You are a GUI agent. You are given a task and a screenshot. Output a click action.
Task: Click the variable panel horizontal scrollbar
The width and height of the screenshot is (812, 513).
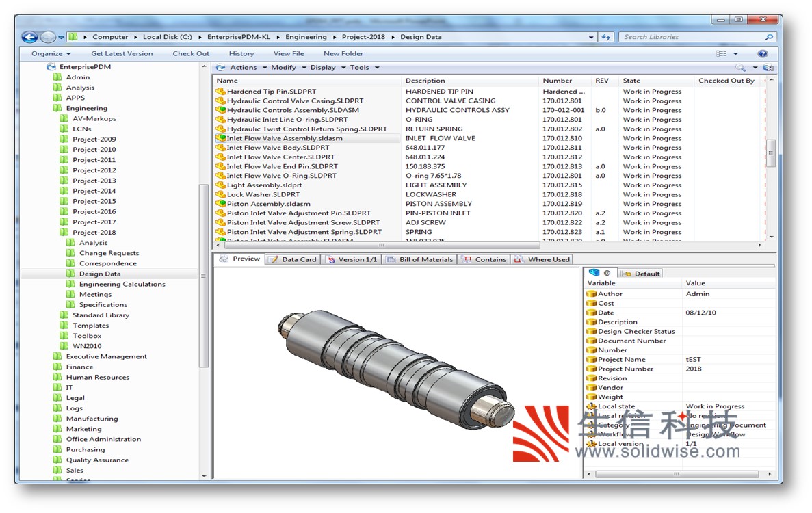click(x=677, y=474)
